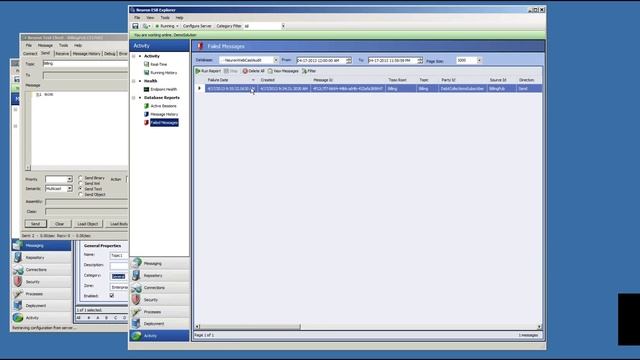Image resolution: width=640 pixels, height=360 pixels.
Task: Select the Real-Time icon in Activity tree
Action: coord(146,64)
